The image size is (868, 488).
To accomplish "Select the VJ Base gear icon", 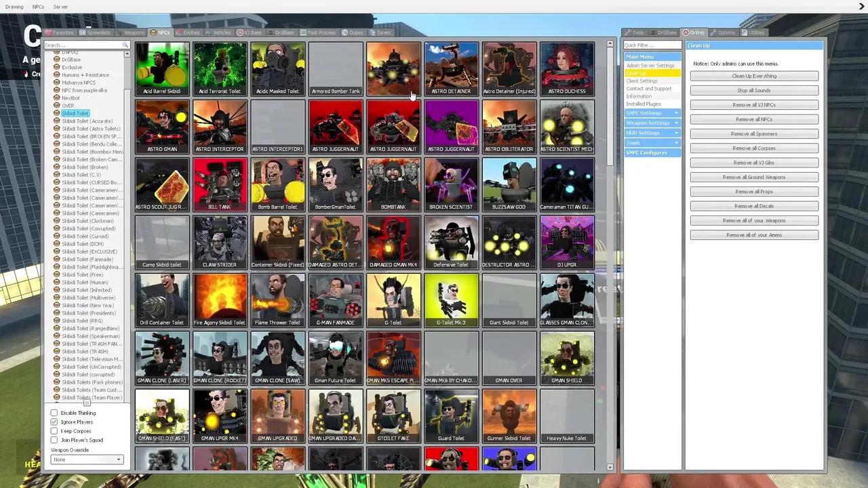I will (239, 33).
